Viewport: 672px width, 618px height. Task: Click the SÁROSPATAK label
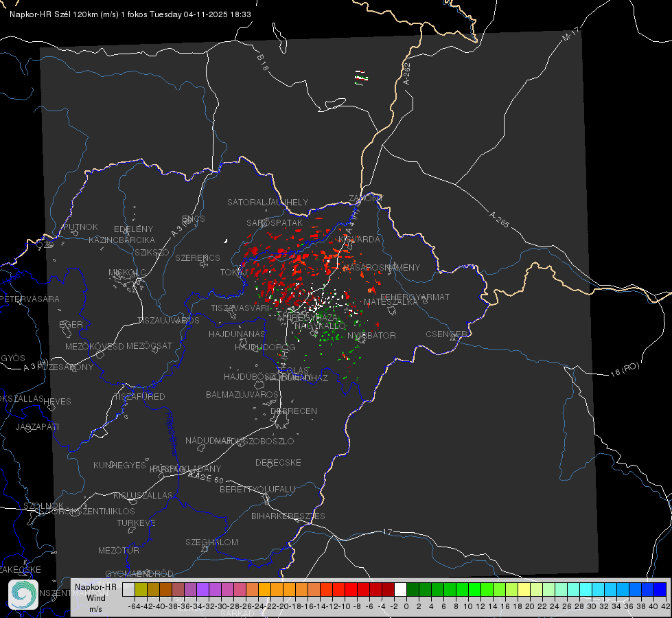tap(275, 222)
